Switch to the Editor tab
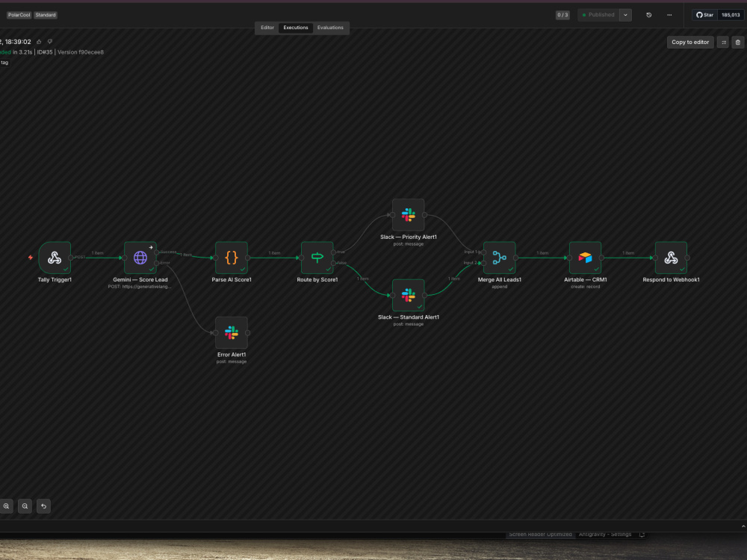 [267, 28]
